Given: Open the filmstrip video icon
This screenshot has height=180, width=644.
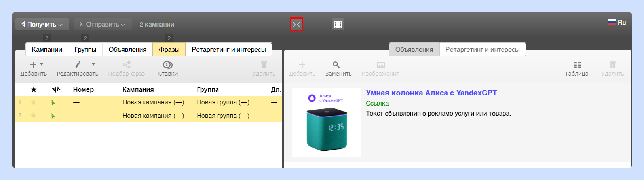Looking at the screenshot, I should pos(338,25).
